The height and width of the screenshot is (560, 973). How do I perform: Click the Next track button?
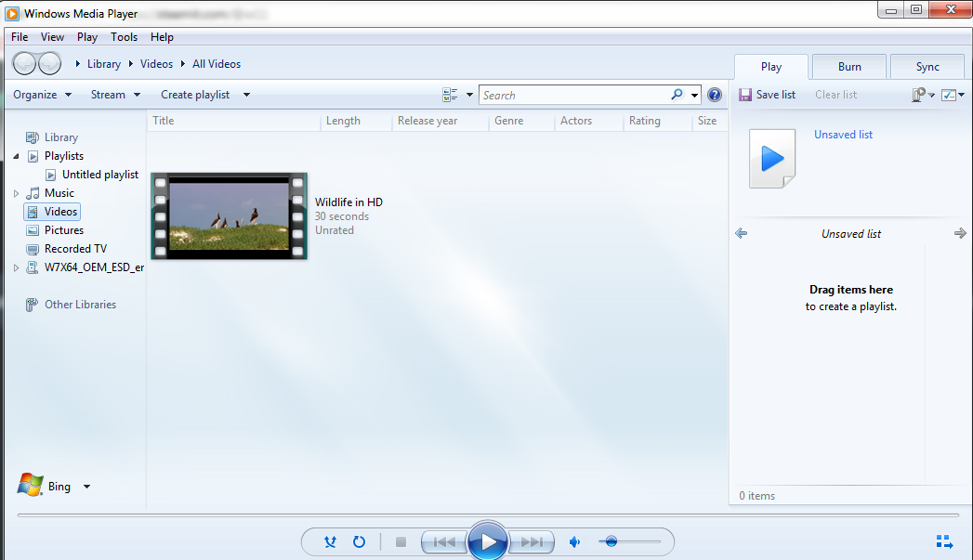tap(532, 542)
